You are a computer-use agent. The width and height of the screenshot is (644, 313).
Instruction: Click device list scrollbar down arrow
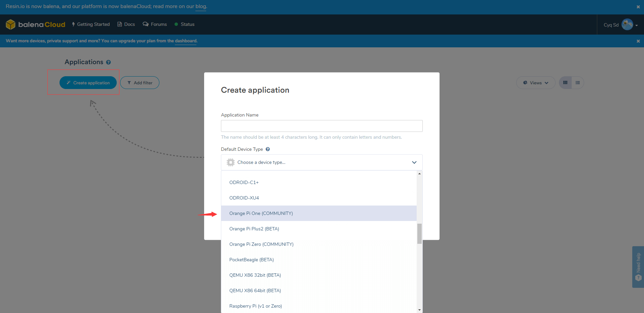point(419,310)
